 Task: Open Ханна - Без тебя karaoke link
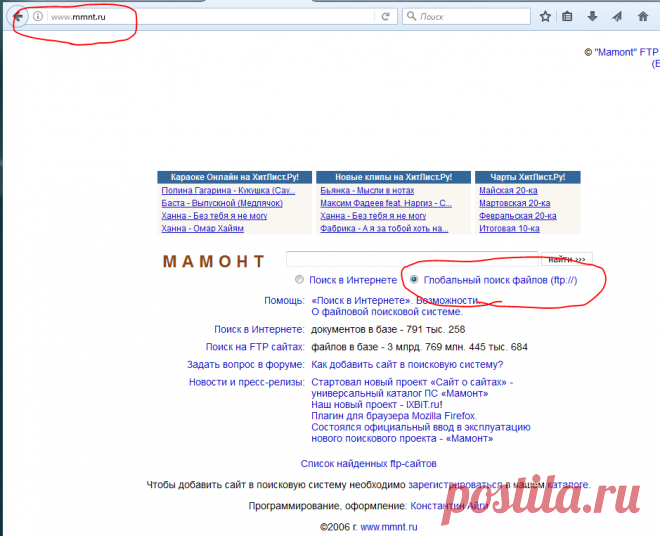coord(214,216)
